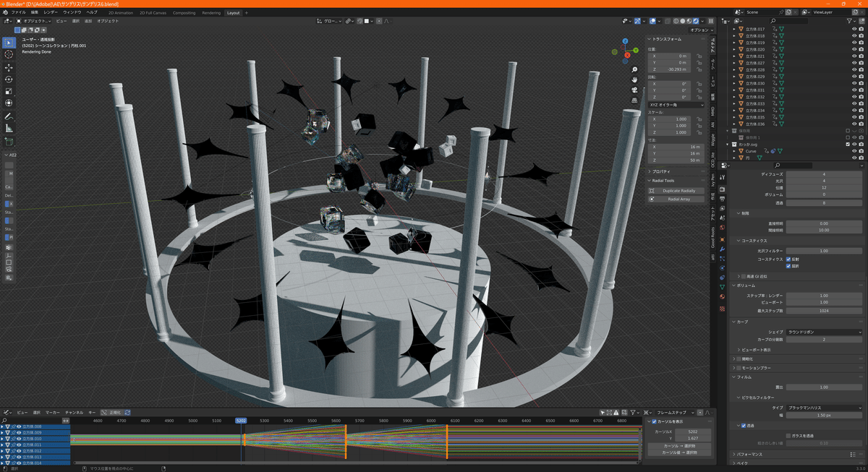
Task: Select the 3D Cursor tool
Action: tap(9, 54)
